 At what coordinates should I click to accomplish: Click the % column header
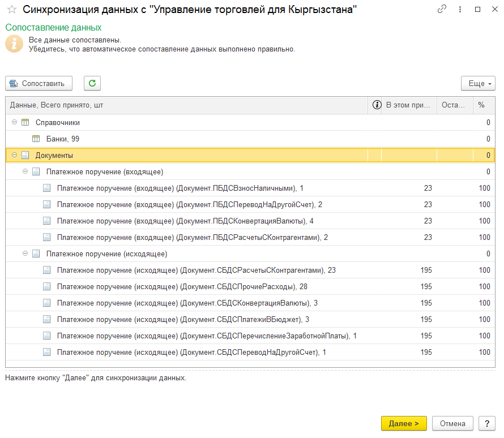484,105
